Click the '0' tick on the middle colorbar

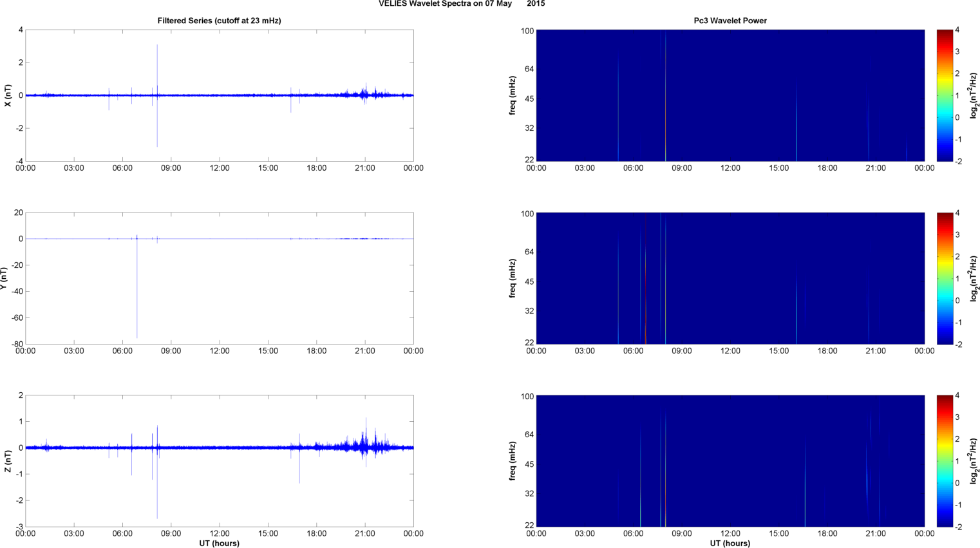pyautogui.click(x=957, y=300)
